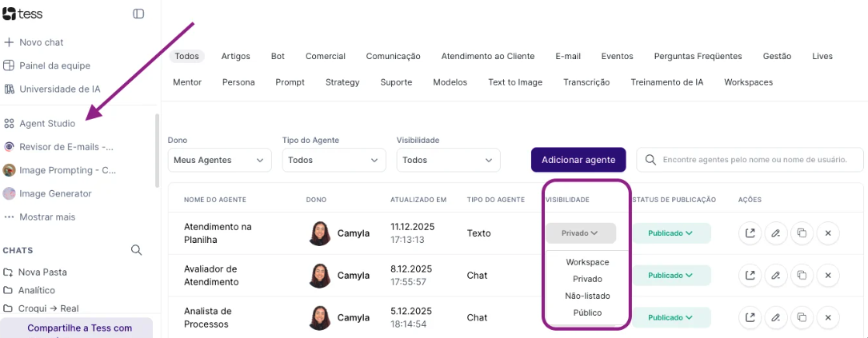Create Nova Pasta folder

(35, 272)
